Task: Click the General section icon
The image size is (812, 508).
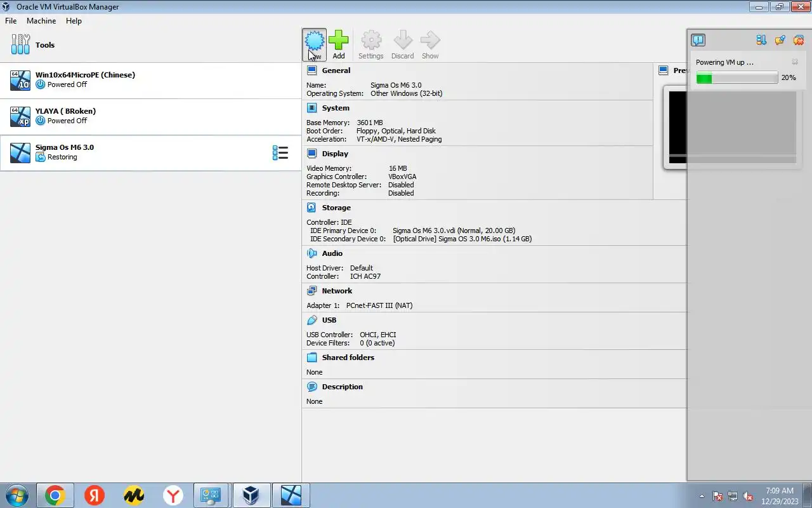Action: point(311,70)
